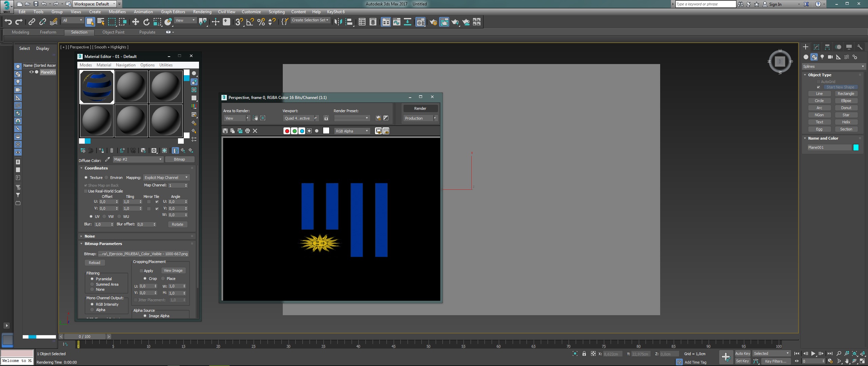Click the Play Animation button
868x366 pixels.
click(813, 353)
